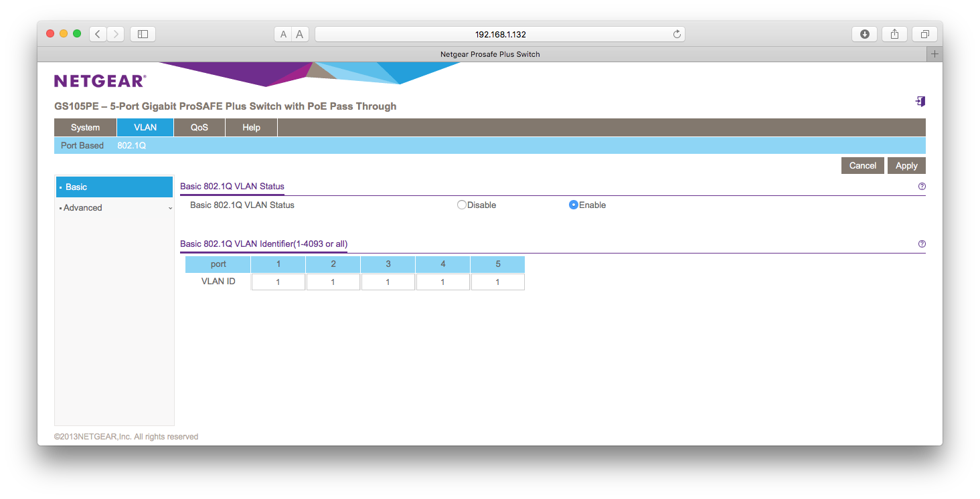Screen dimensions: 980x499
Task: Expand the Advanced sidebar item
Action: [114, 208]
